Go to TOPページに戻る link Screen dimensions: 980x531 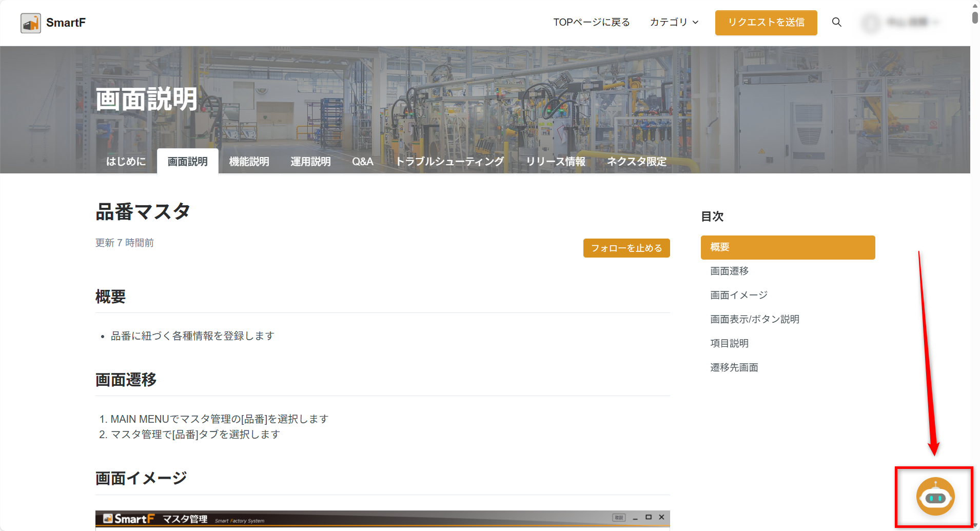tap(591, 22)
